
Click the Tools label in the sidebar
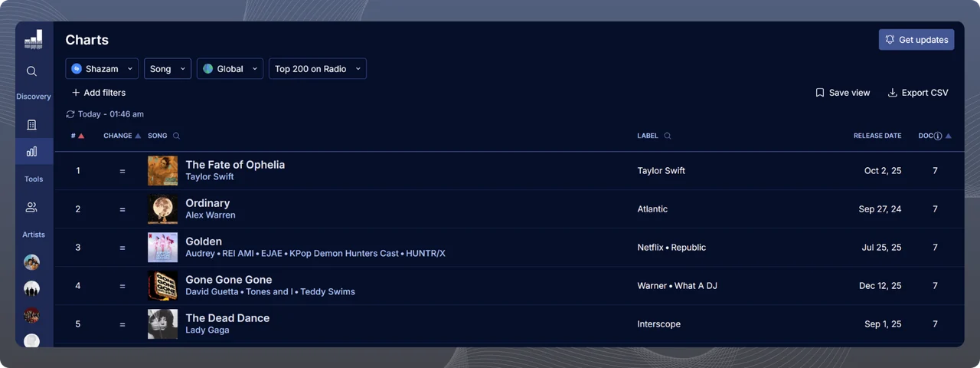click(x=34, y=179)
